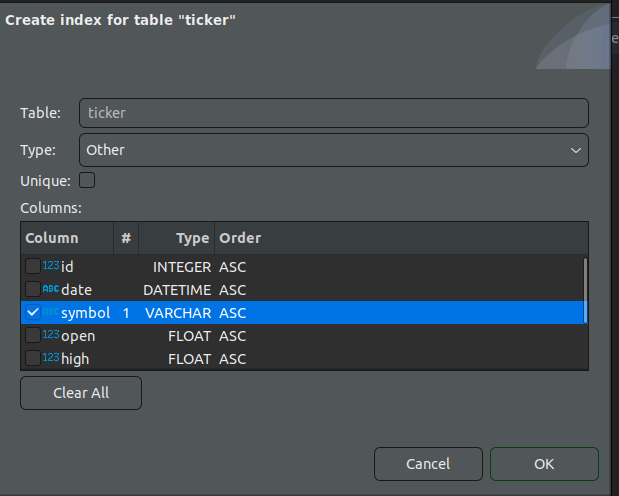The width and height of the screenshot is (619, 496).
Task: Check the open column checkbox
Action: pyautogui.click(x=33, y=335)
